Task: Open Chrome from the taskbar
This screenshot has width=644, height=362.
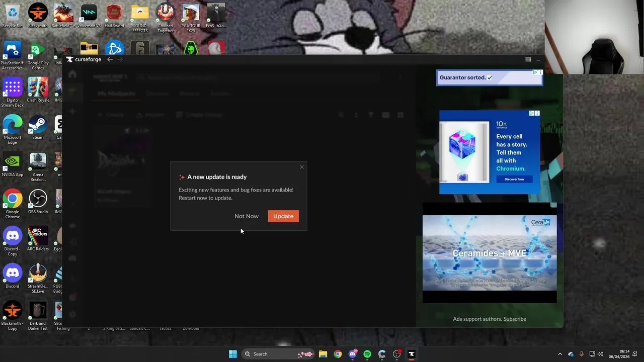Action: 338,354
